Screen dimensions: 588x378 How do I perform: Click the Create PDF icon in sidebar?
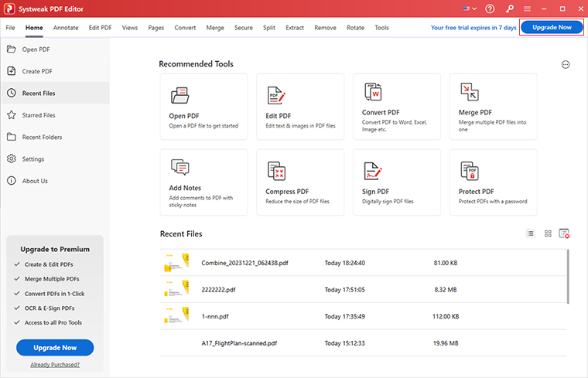coord(12,71)
